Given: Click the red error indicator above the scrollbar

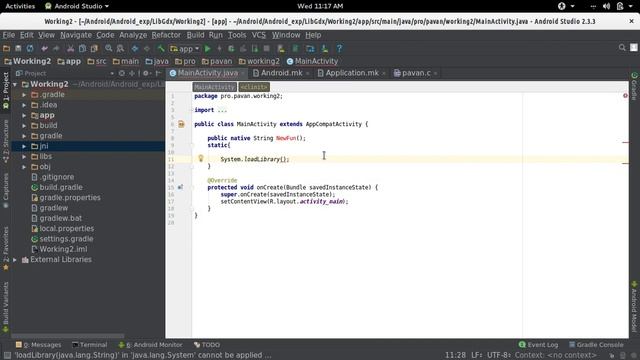Looking at the screenshot, I should click(625, 96).
